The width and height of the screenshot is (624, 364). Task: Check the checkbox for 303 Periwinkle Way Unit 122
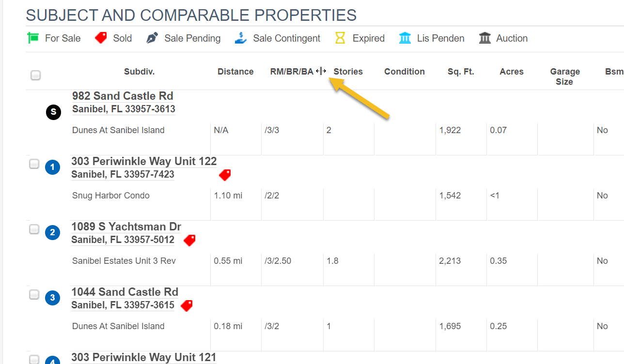[x=34, y=164]
